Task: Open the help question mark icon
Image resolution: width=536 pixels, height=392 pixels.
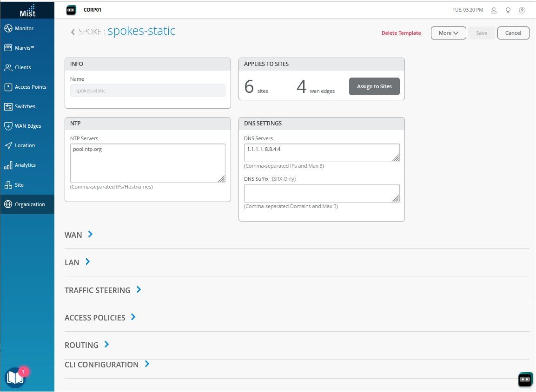Action: point(522,10)
